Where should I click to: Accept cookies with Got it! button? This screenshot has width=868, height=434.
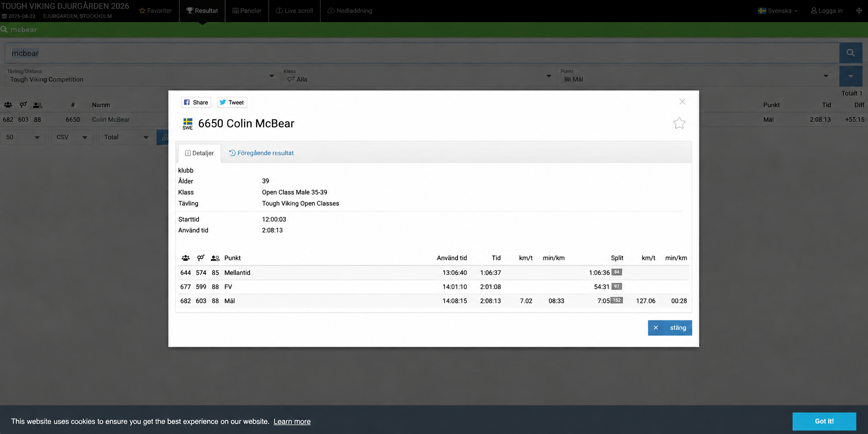(x=824, y=421)
